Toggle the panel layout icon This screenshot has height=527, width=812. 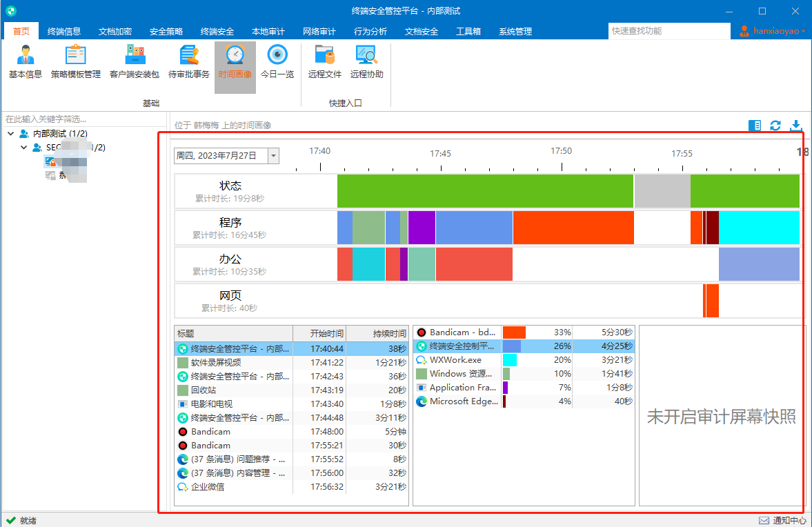755,126
